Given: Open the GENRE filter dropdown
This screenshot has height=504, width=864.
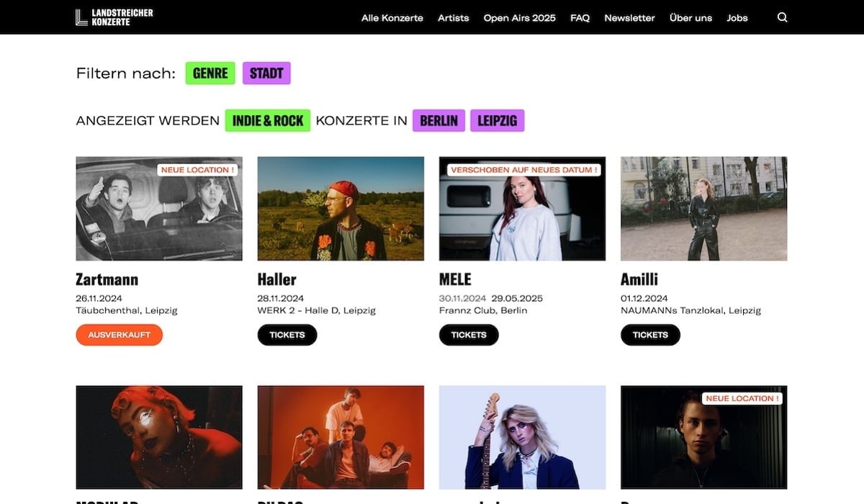Looking at the screenshot, I should click(x=210, y=73).
